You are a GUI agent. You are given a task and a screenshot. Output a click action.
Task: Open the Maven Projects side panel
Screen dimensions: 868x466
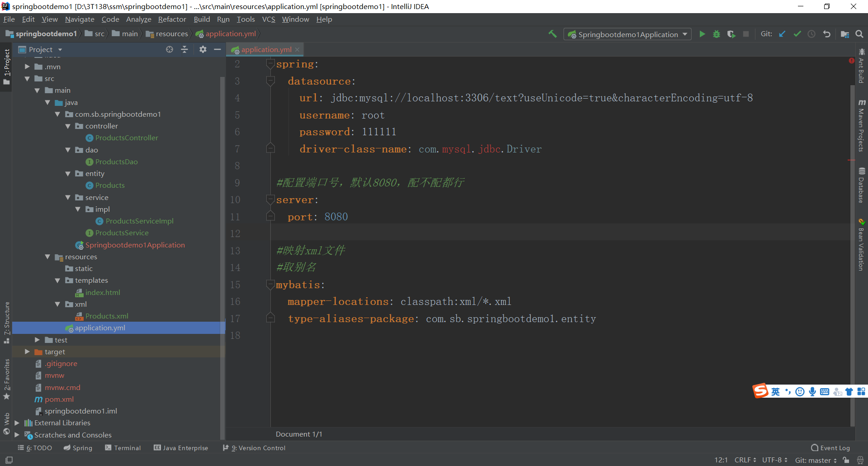point(862,125)
